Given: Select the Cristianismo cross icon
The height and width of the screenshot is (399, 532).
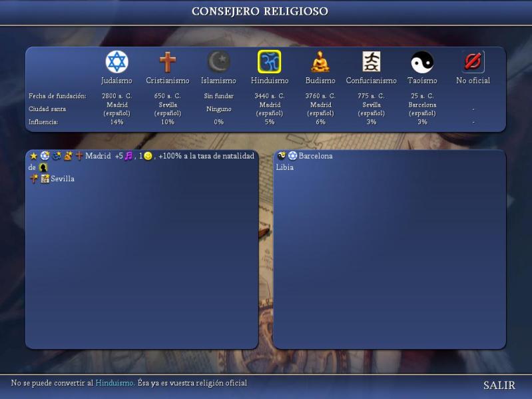Looking at the screenshot, I should coord(168,62).
